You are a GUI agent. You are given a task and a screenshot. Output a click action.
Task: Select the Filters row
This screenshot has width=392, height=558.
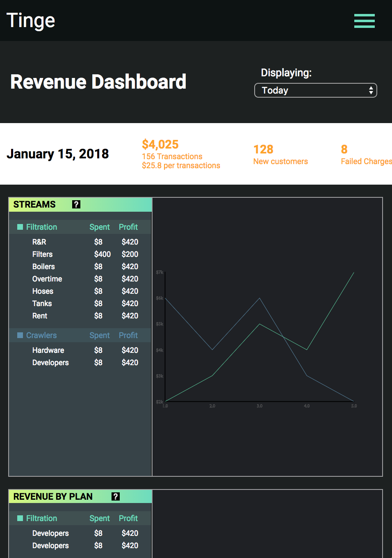click(x=80, y=254)
